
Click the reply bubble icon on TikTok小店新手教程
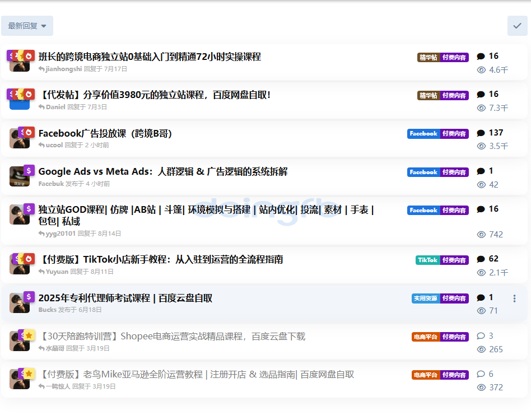pos(481,259)
